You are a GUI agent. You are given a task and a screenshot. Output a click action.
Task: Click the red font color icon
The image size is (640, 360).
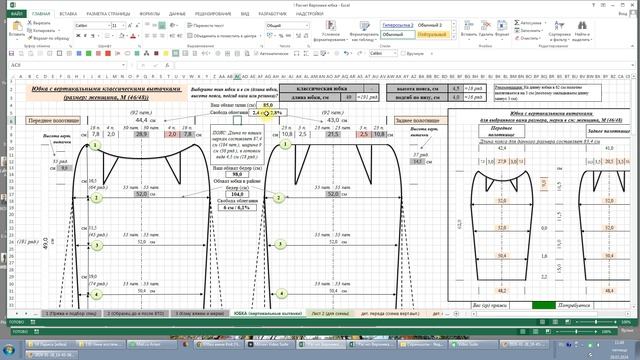133,36
